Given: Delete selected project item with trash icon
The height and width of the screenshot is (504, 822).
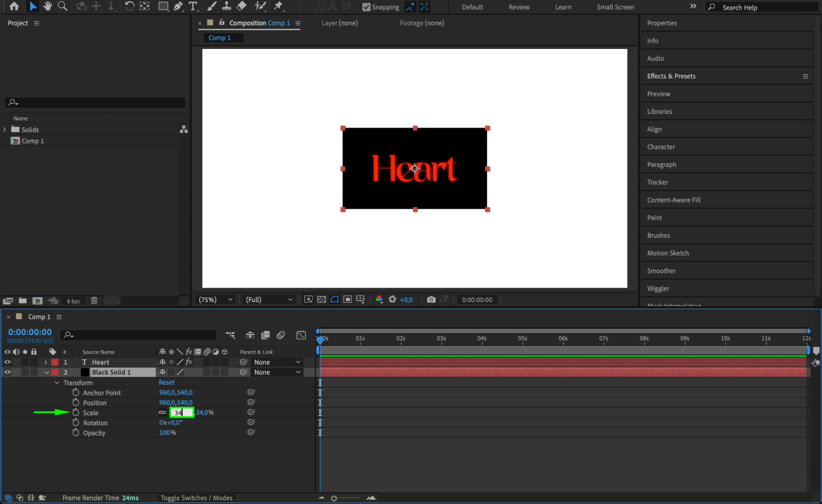Looking at the screenshot, I should pos(94,301).
